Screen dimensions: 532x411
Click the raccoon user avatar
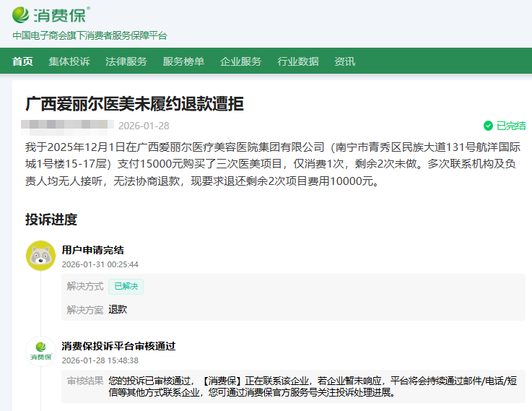40,256
